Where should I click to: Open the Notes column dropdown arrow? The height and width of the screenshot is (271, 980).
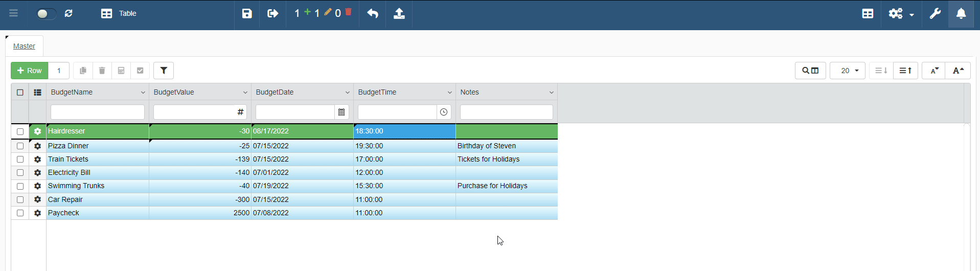tap(551, 93)
